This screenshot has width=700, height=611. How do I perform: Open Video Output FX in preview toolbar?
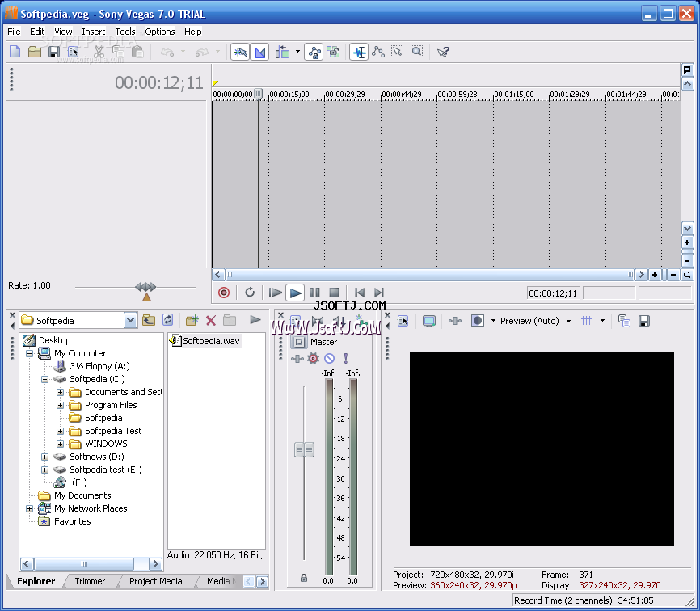point(455,320)
